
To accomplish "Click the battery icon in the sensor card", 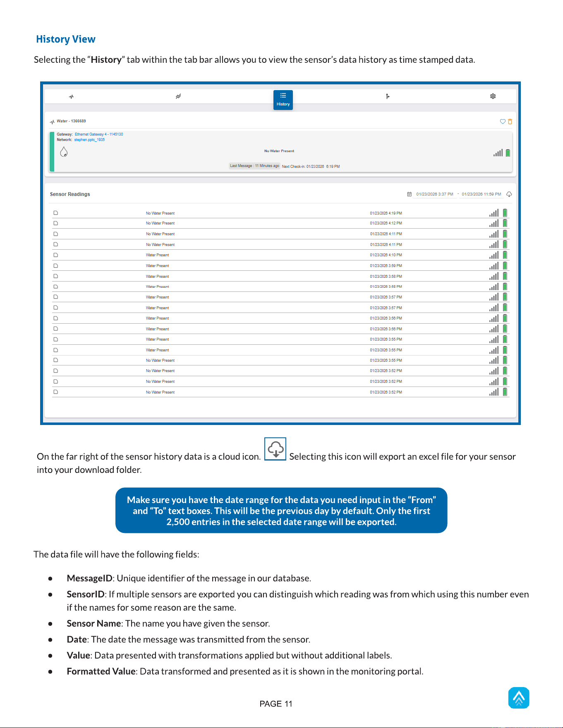I will [x=508, y=153].
